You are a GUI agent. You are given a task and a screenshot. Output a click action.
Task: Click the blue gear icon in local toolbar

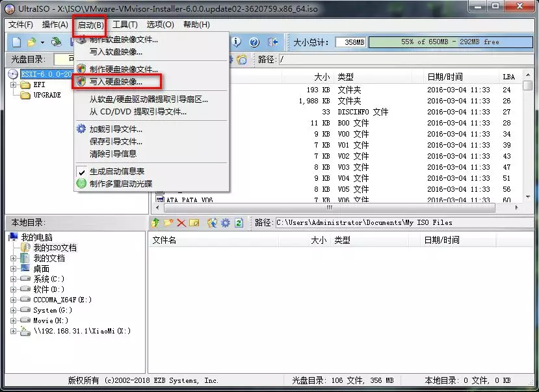point(225,223)
